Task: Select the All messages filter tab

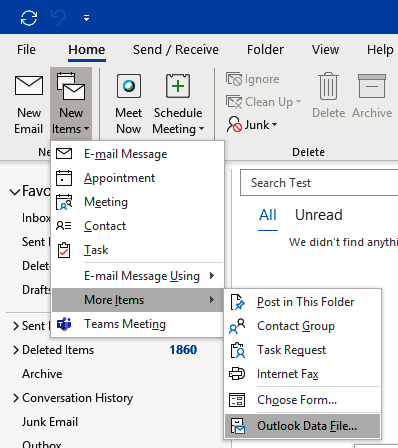Action: pos(268,215)
